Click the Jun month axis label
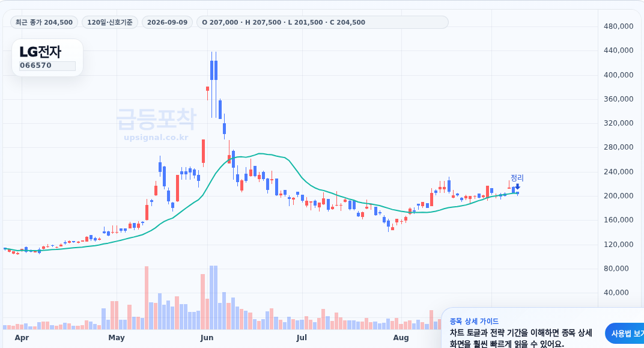The height and width of the screenshot is (348, 644). 207,338
